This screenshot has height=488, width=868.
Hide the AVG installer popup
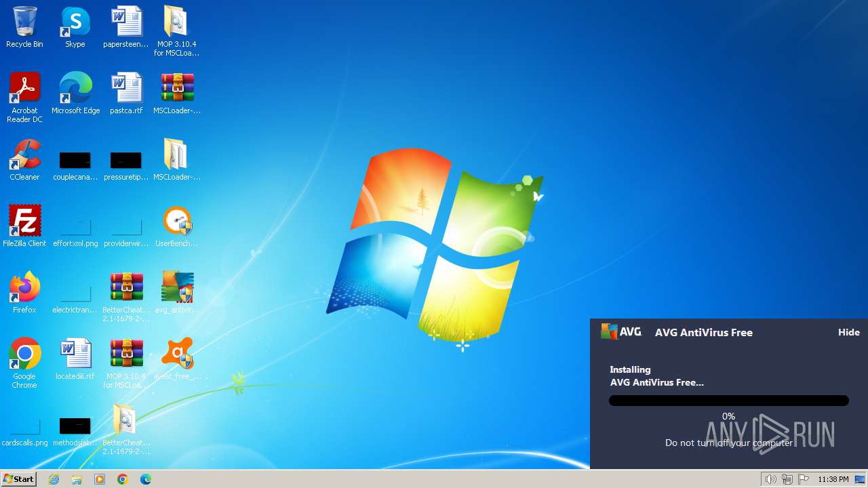point(848,332)
